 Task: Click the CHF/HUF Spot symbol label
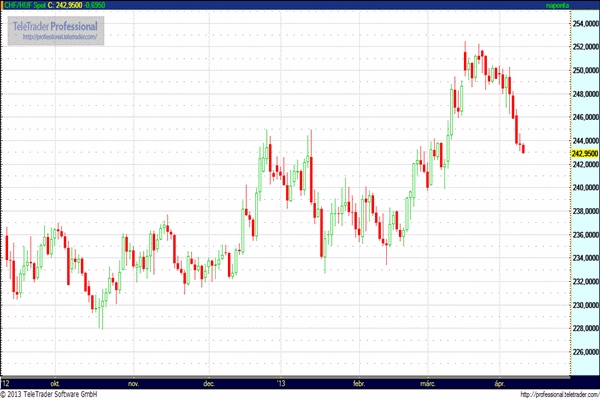click(x=26, y=6)
